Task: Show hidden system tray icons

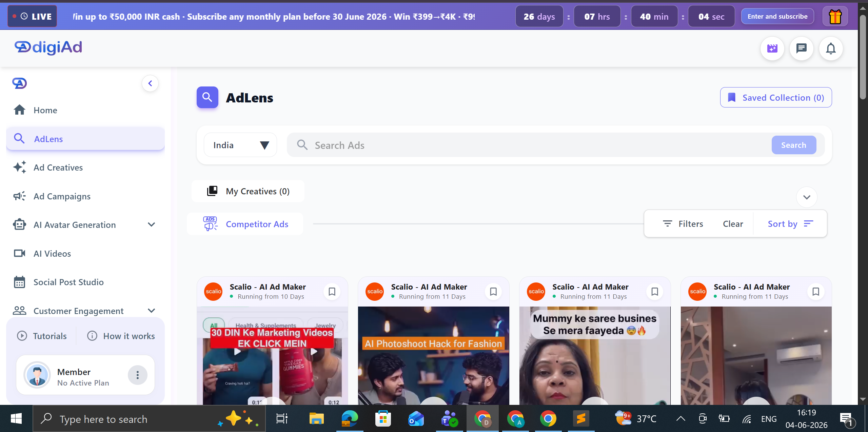Action: tap(680, 419)
